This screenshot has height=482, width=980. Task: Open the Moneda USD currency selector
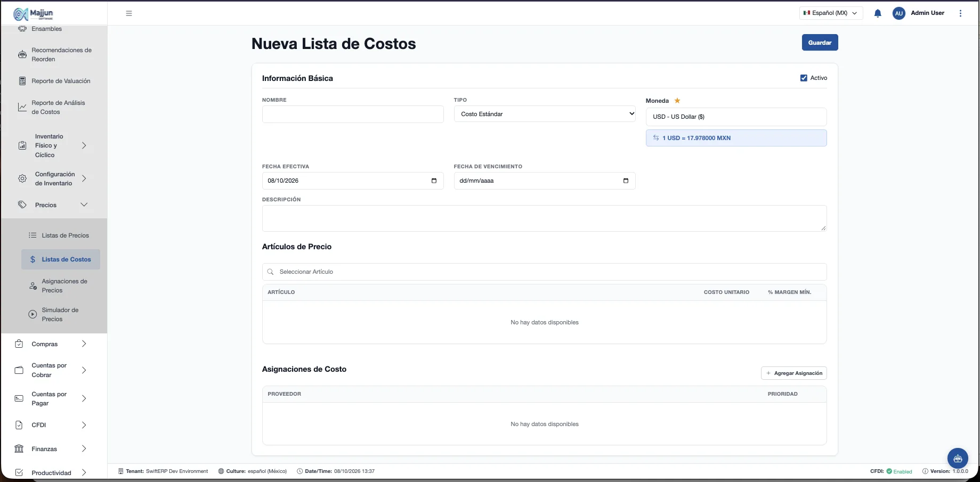pyautogui.click(x=736, y=117)
